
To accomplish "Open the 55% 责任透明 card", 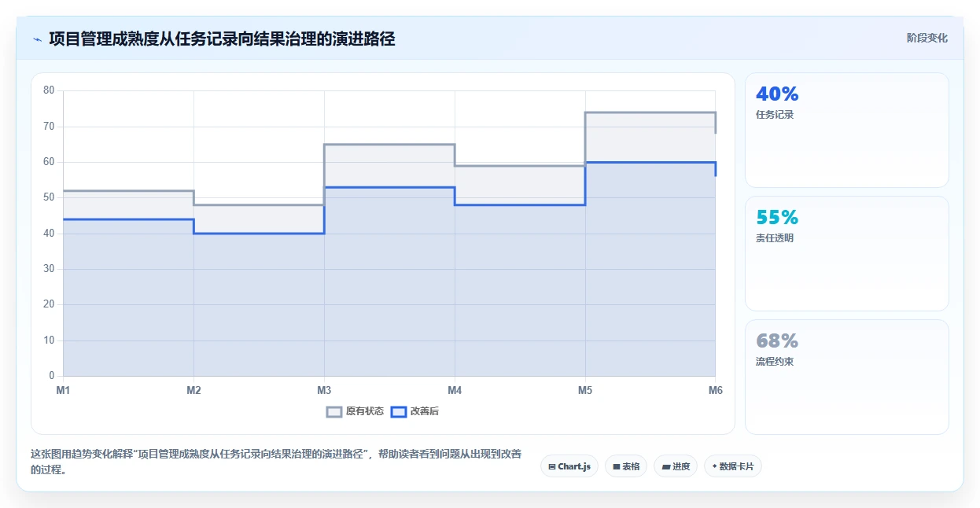I will click(x=847, y=253).
